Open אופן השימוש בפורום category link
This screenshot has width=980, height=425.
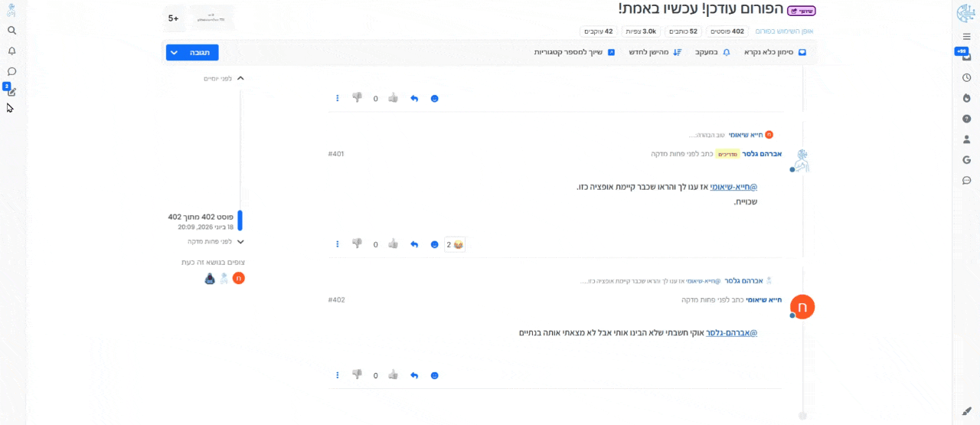784,31
